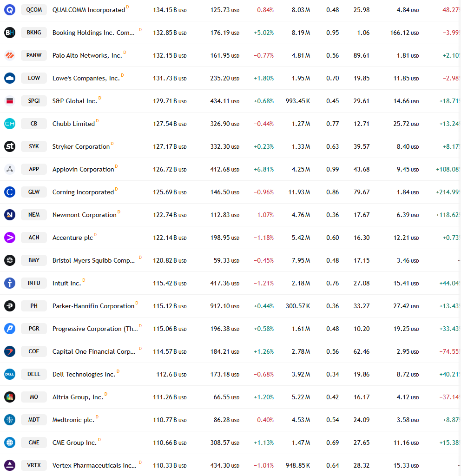Image resolution: width=461 pixels, height=476 pixels.
Task: Click the CME Group logo icon
Action: (x=10, y=443)
